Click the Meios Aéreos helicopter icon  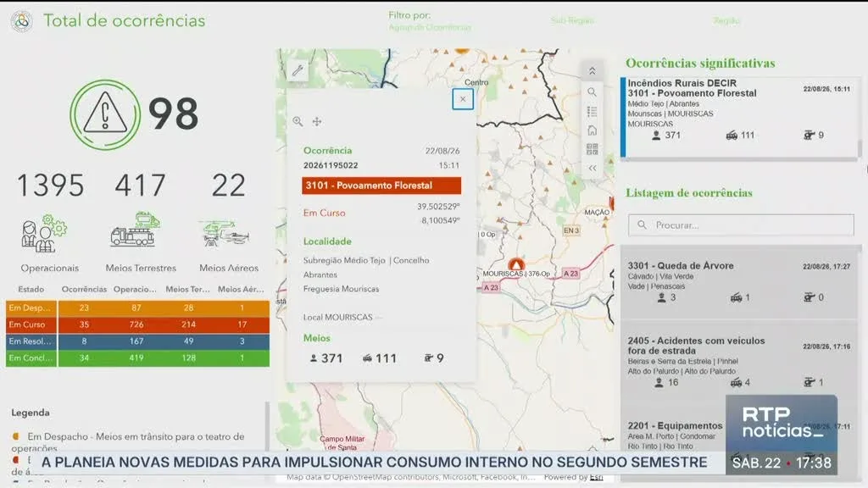coord(224,233)
